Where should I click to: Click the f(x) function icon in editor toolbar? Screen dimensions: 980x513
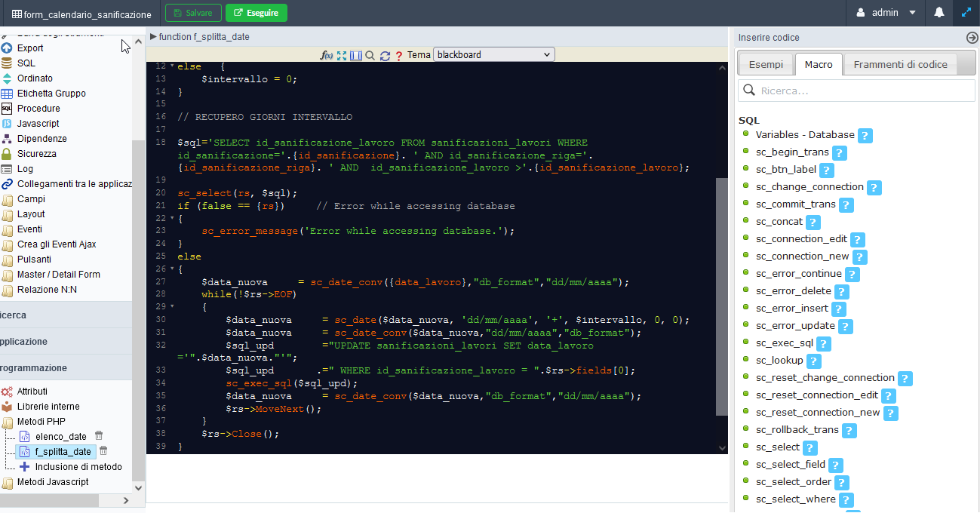point(327,55)
